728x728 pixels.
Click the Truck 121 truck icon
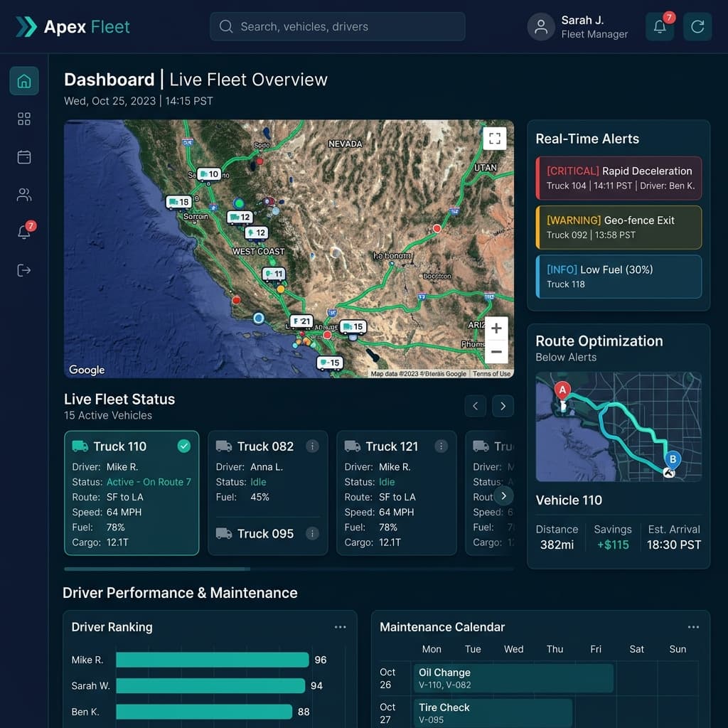(x=353, y=446)
